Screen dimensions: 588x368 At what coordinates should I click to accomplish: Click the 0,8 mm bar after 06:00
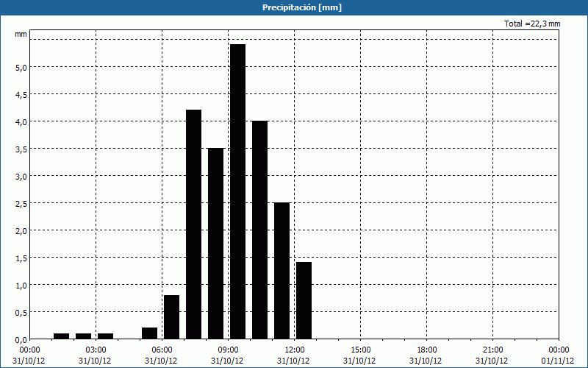pyautogui.click(x=172, y=317)
